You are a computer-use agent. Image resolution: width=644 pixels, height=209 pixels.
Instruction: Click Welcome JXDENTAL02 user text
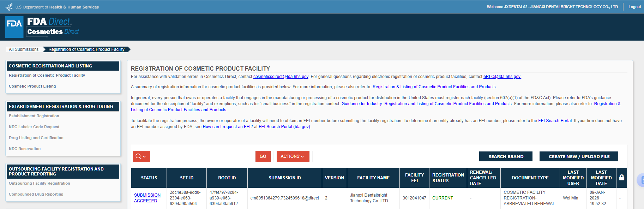(552, 7)
